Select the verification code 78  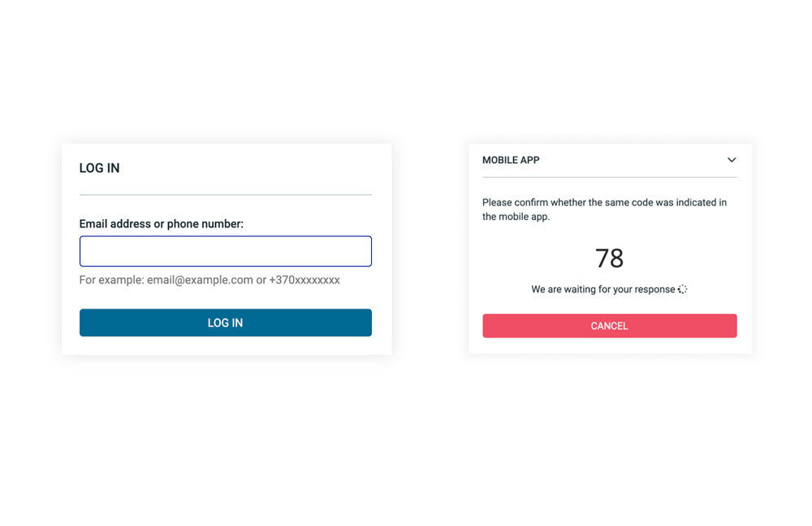(609, 258)
